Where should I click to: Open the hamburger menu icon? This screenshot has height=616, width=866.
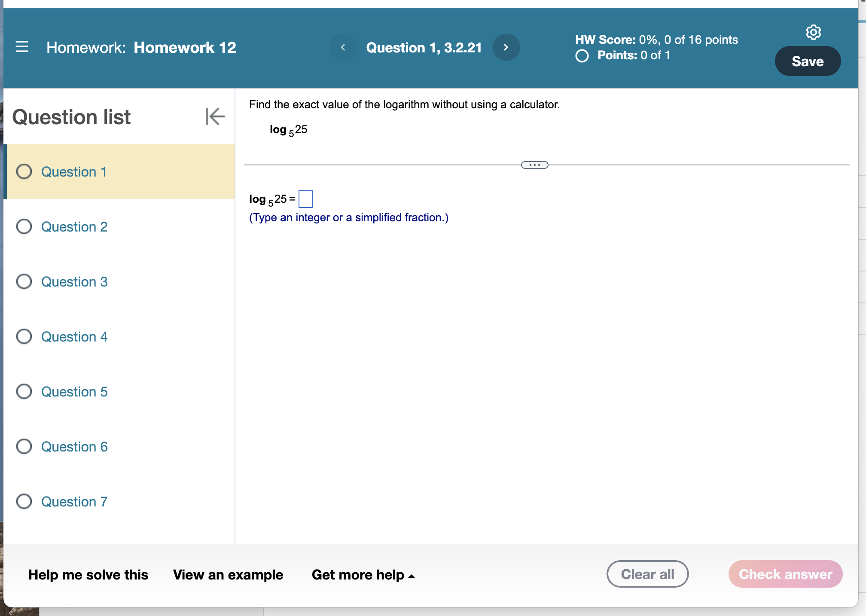click(x=22, y=47)
